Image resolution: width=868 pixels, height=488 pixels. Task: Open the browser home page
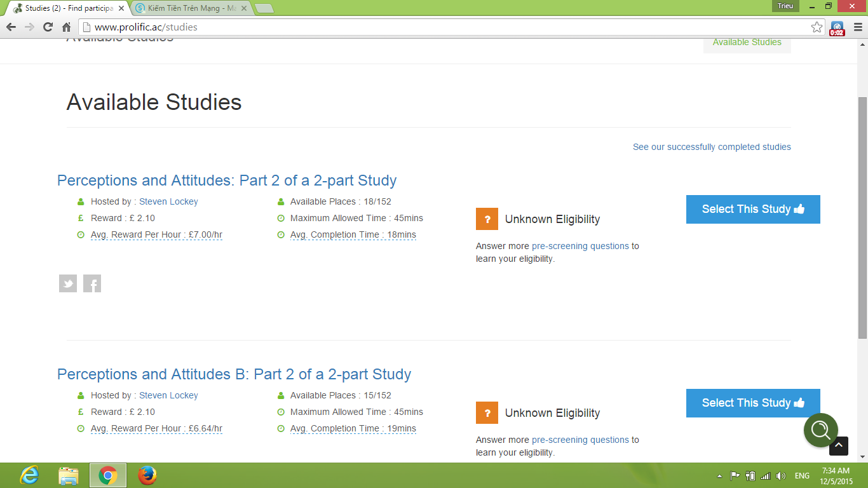coord(66,27)
